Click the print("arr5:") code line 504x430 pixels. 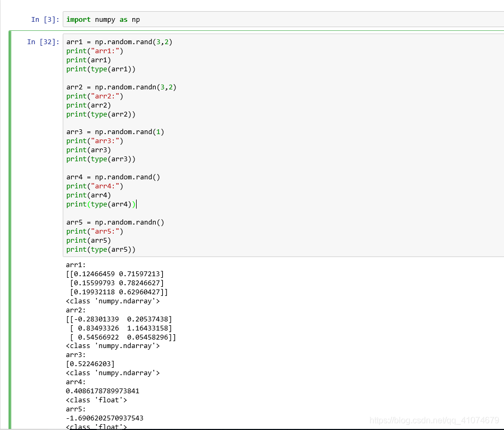pos(95,231)
